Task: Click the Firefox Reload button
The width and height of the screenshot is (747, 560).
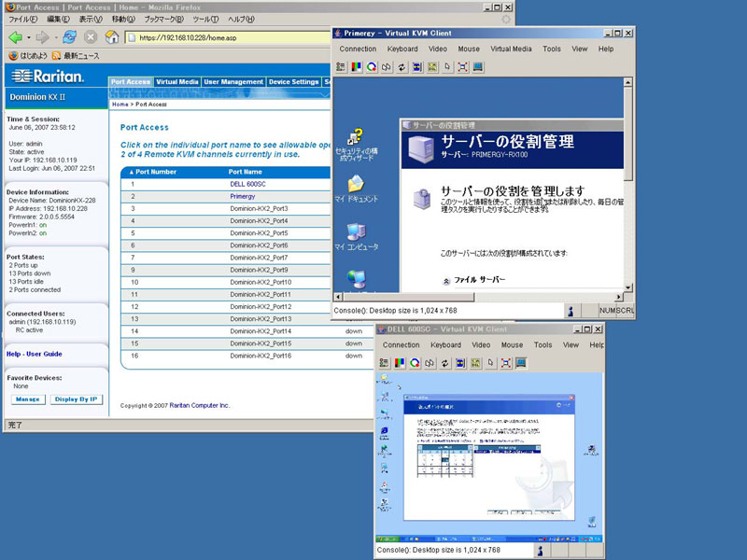Action: (69, 37)
